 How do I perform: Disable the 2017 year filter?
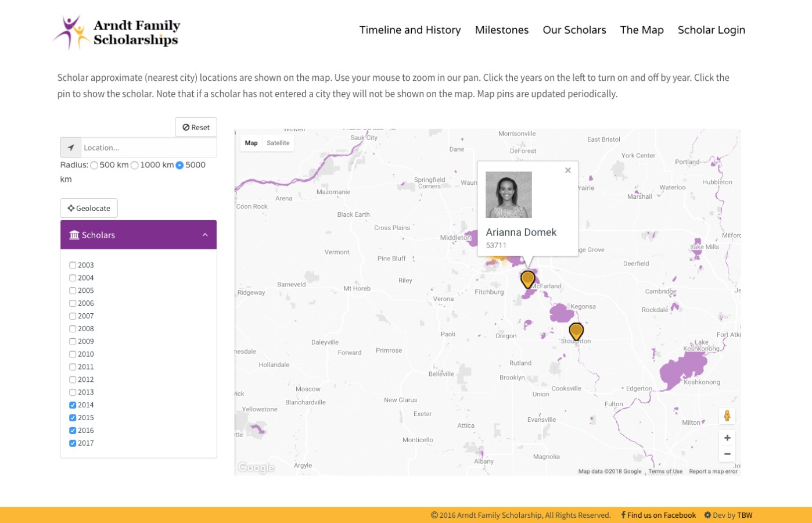coord(73,443)
